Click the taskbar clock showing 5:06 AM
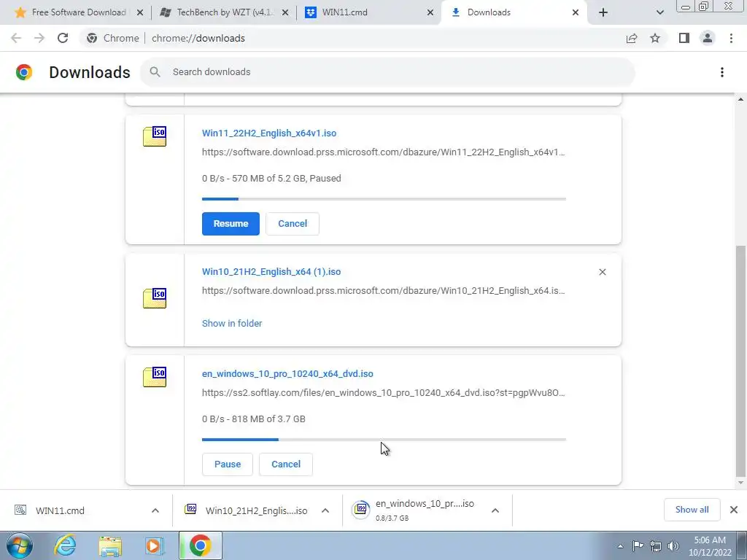The width and height of the screenshot is (747, 560). (x=709, y=546)
